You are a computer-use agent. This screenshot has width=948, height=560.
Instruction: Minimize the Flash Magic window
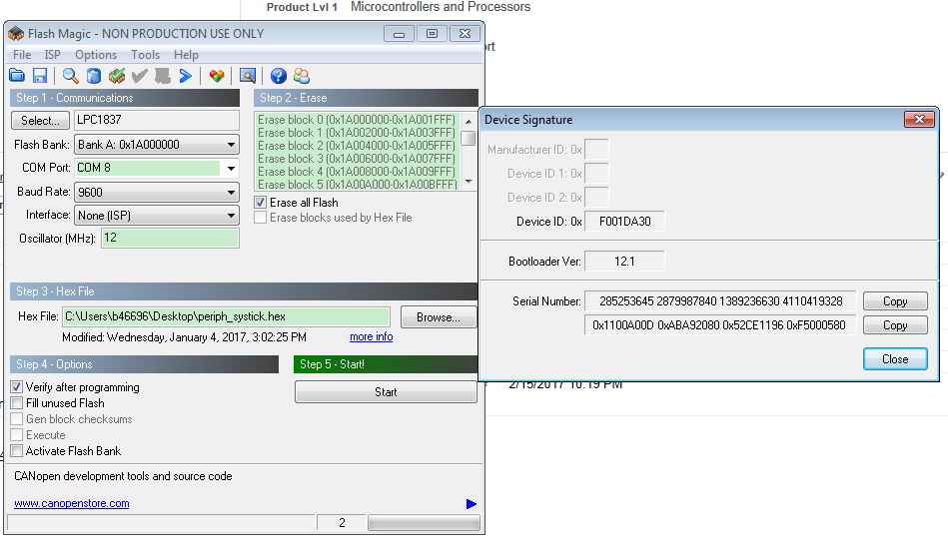pos(399,34)
